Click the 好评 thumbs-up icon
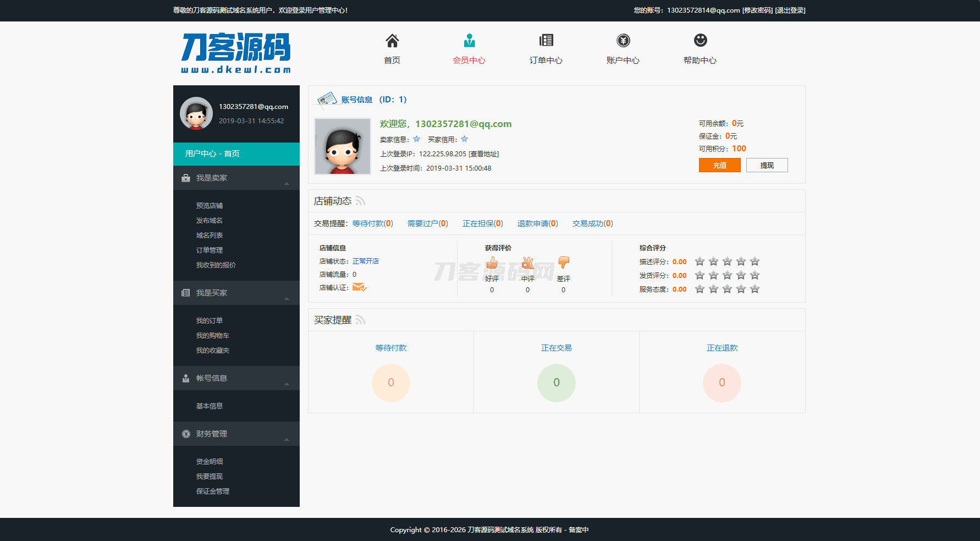980x541 pixels. [x=492, y=263]
